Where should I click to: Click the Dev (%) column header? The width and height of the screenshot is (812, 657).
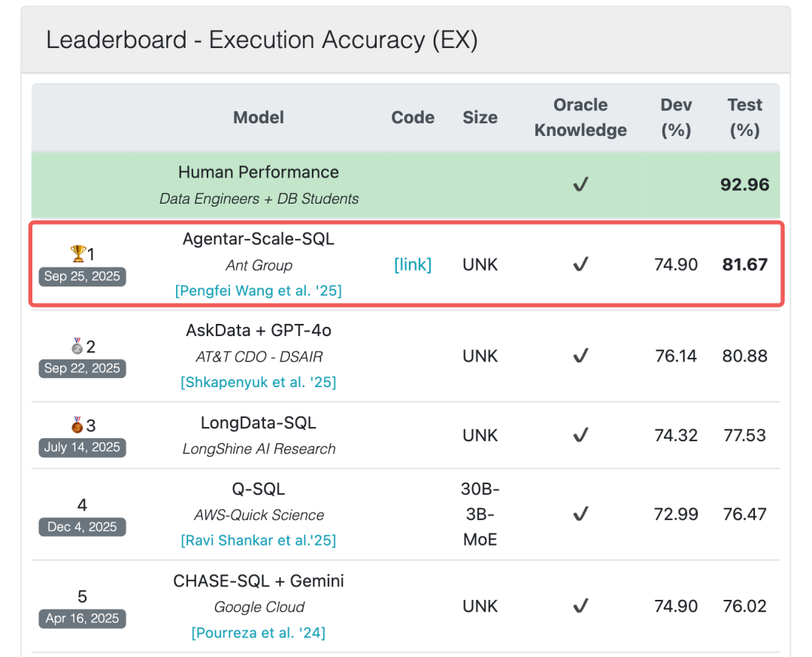pyautogui.click(x=676, y=117)
